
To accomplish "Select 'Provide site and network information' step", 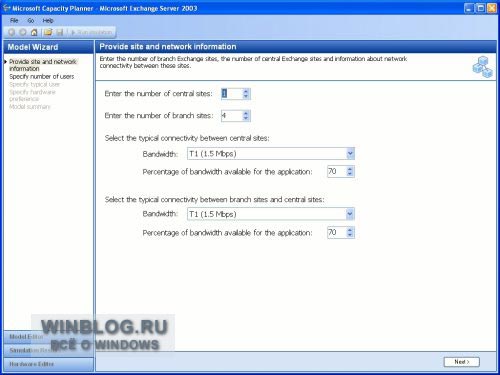I will click(x=43, y=65).
